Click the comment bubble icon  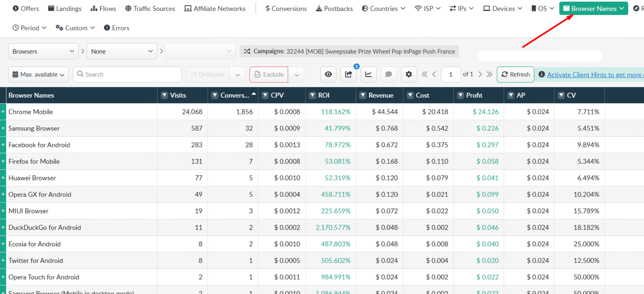[388, 75]
